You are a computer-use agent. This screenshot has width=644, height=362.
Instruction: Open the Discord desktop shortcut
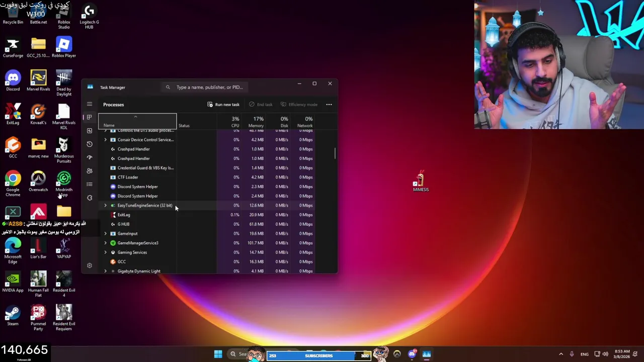pyautogui.click(x=13, y=81)
